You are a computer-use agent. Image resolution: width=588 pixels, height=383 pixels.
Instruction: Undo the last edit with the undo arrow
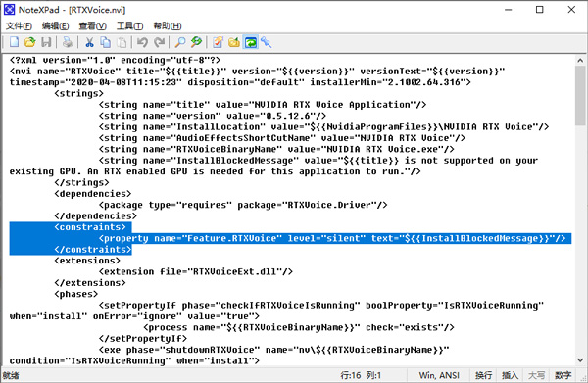tap(142, 42)
